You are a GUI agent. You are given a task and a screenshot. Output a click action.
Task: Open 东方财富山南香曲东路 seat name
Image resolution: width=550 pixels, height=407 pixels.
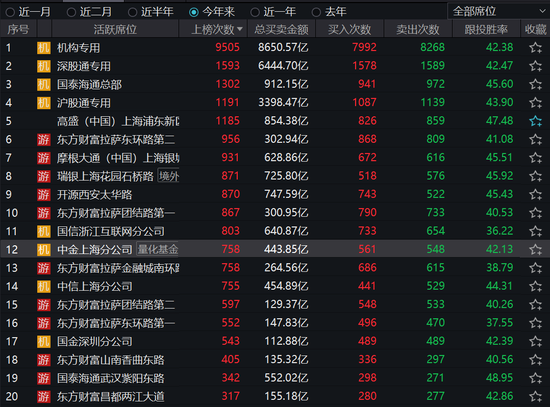click(x=111, y=360)
